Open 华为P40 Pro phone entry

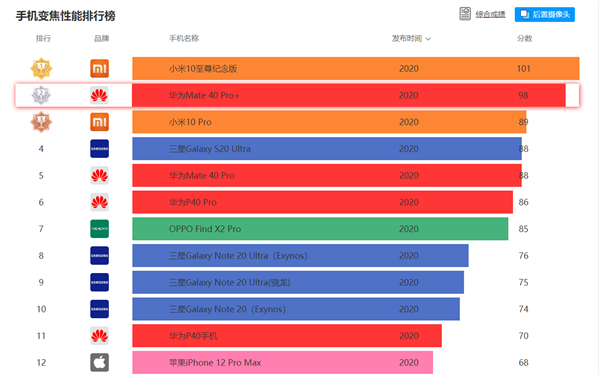coord(193,202)
